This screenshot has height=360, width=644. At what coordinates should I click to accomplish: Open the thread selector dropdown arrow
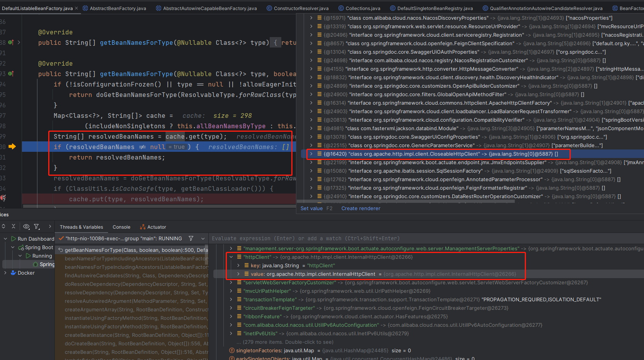coord(203,239)
